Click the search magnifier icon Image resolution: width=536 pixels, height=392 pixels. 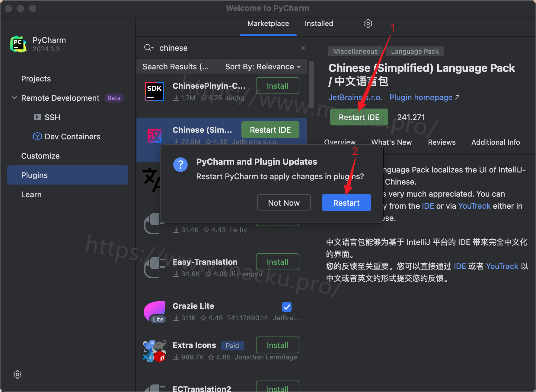(149, 48)
